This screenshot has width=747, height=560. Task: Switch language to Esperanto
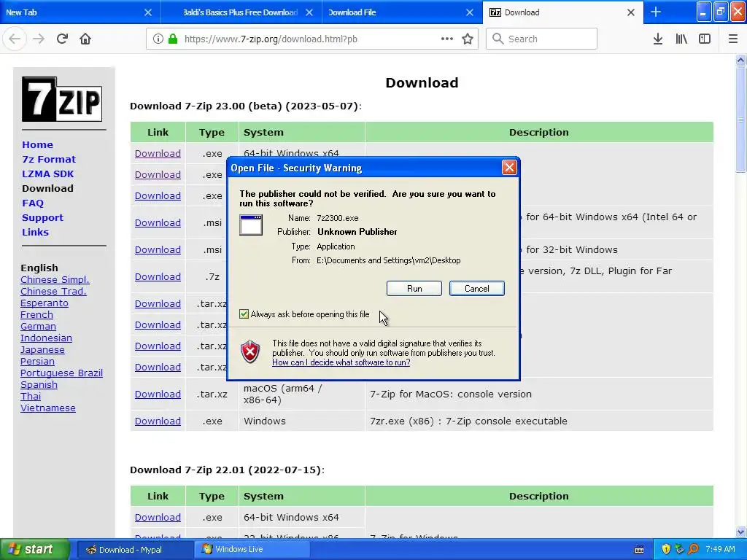click(44, 303)
